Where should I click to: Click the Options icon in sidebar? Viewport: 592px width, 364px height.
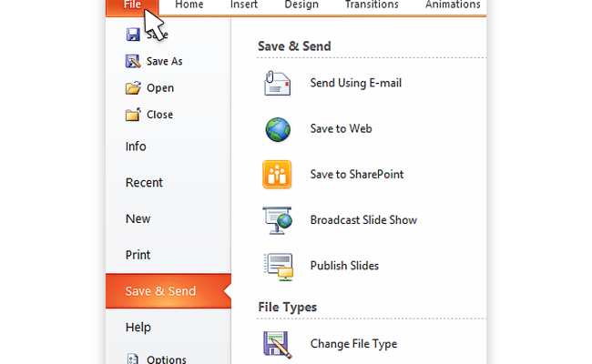(x=133, y=359)
